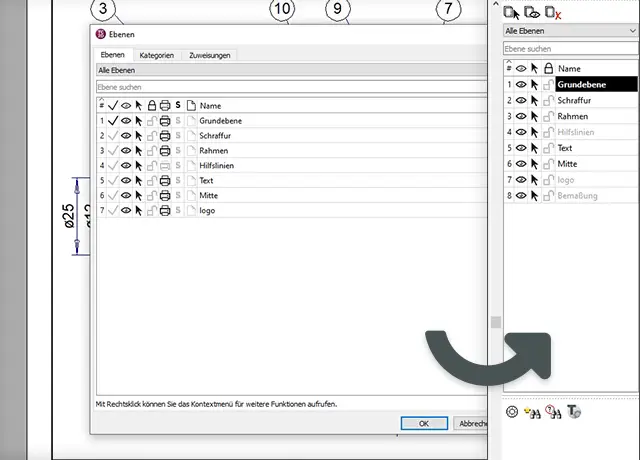Toggle printer icon for Hilfslinien in dialog
640x460 pixels.
pyautogui.click(x=165, y=166)
